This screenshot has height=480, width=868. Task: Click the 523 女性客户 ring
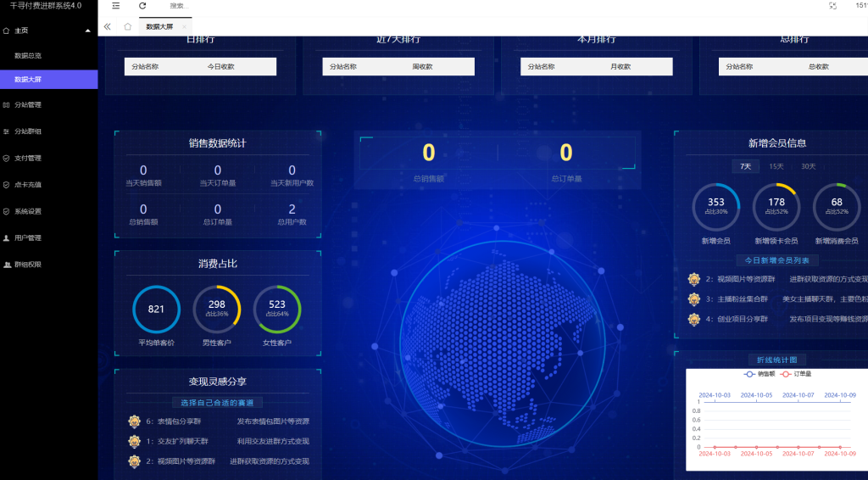[x=277, y=309]
